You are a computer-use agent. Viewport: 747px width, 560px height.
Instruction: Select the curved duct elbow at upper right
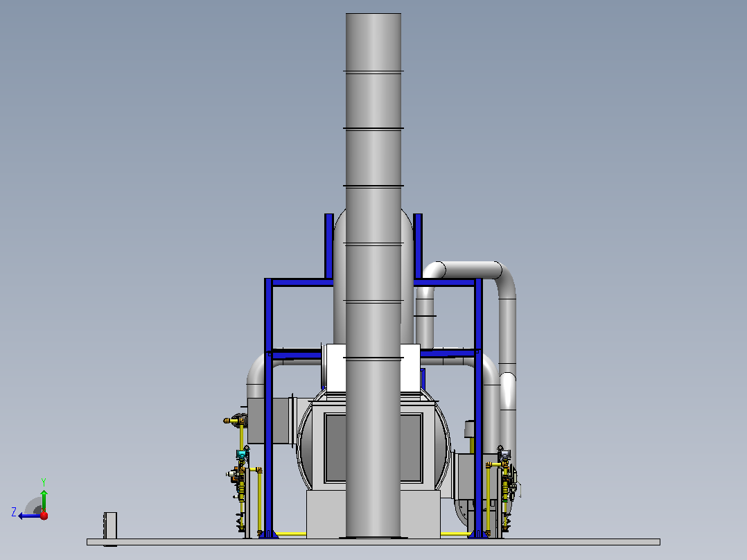point(504,280)
